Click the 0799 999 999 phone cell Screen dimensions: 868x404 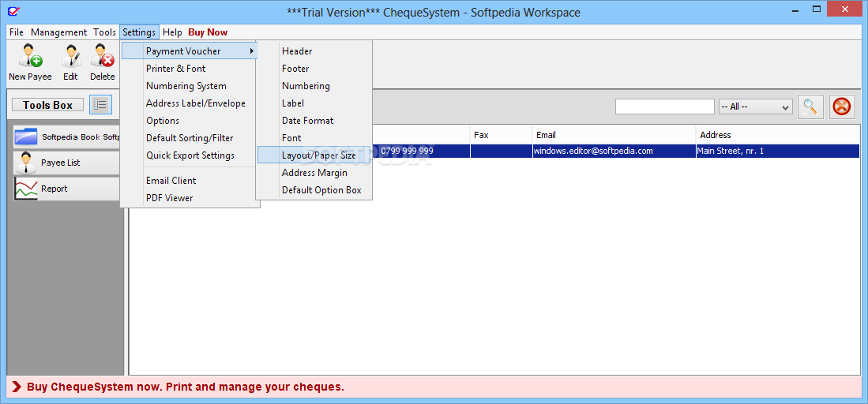click(421, 151)
